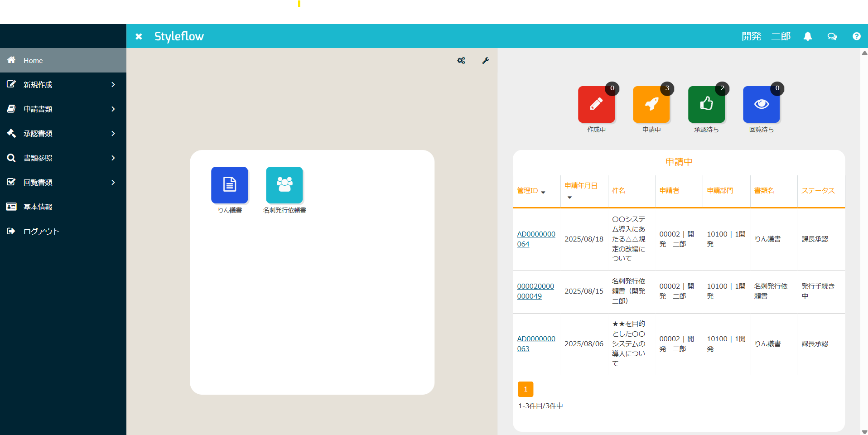Image resolution: width=868 pixels, height=435 pixels.
Task: Open the gear settings icon above the workspace
Action: 461,60
